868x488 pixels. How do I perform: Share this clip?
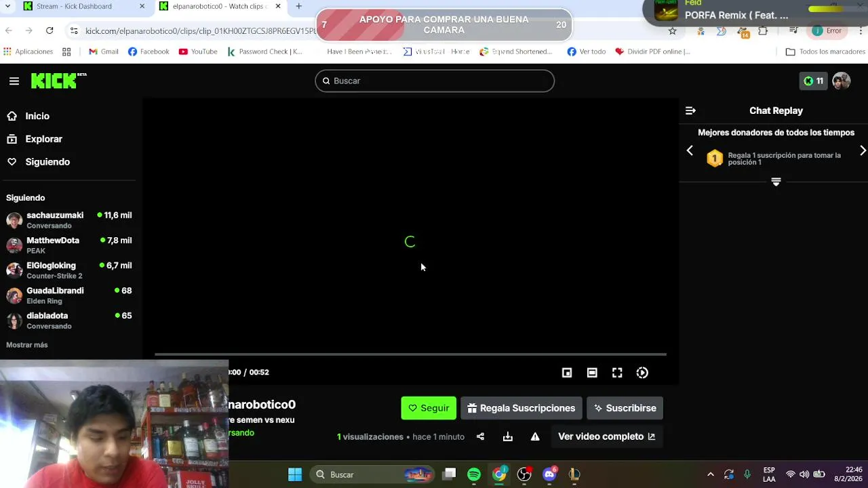coord(480,436)
